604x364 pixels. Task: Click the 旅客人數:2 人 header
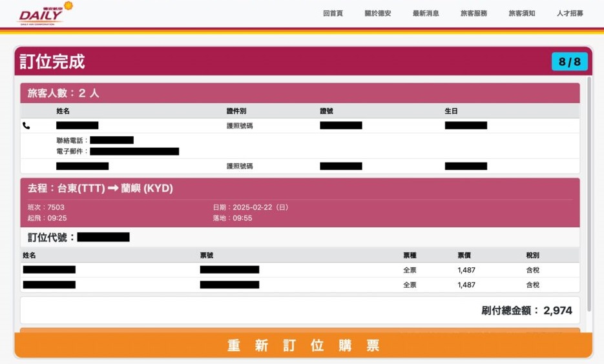pyautogui.click(x=63, y=93)
